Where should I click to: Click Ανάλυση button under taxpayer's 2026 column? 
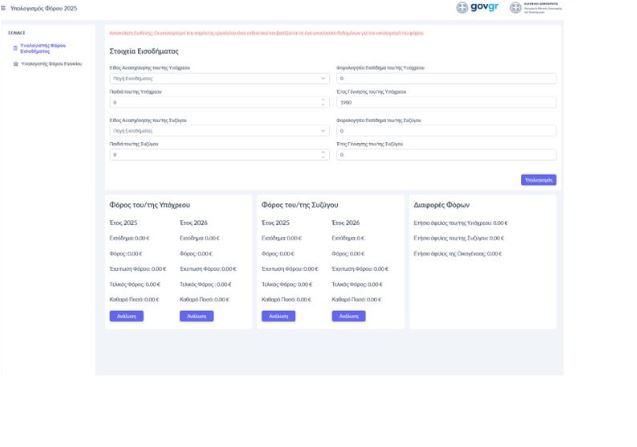coord(196,316)
